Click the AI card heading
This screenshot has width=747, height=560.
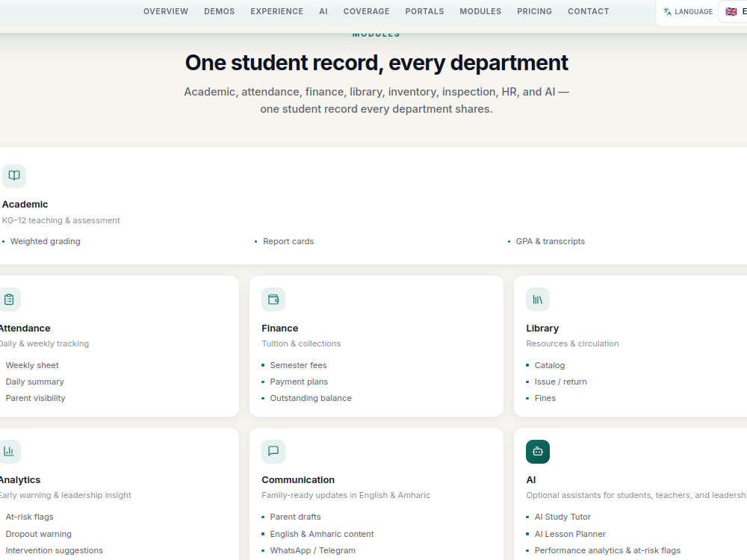tap(530, 480)
